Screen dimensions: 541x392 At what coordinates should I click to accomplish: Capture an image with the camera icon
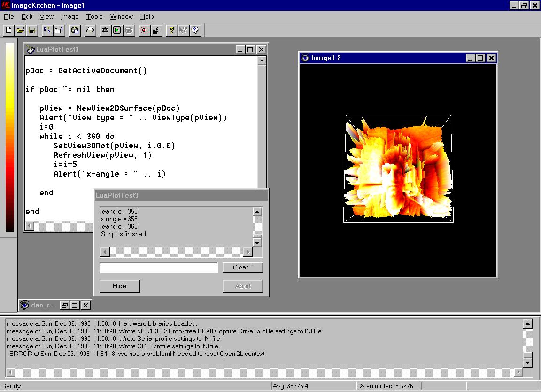coord(105,31)
